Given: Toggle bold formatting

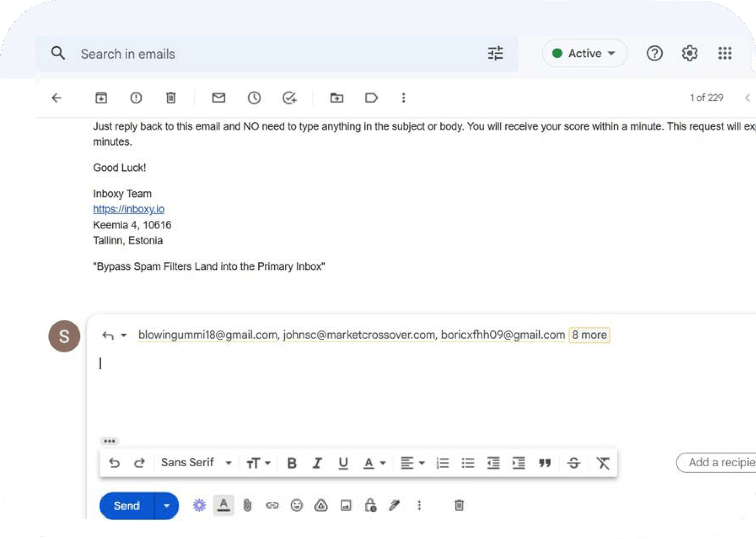Looking at the screenshot, I should [292, 463].
